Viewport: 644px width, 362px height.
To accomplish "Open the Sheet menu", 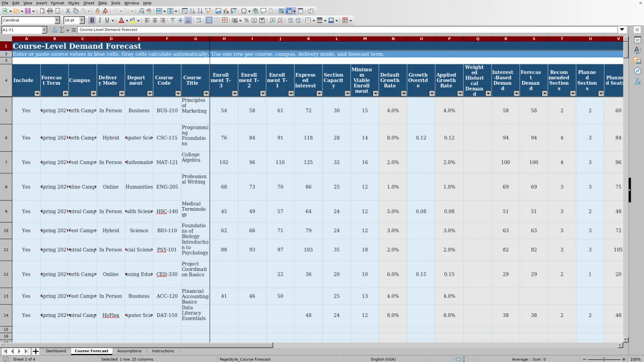I will tap(89, 3).
